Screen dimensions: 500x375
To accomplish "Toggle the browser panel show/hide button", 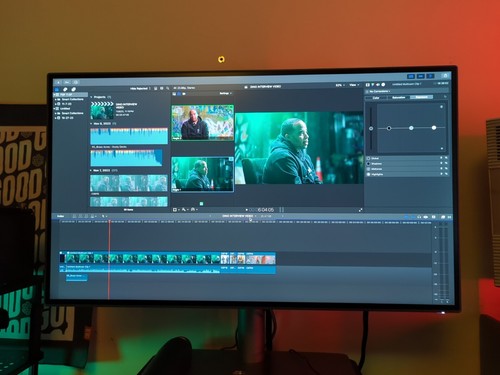I will [411, 76].
